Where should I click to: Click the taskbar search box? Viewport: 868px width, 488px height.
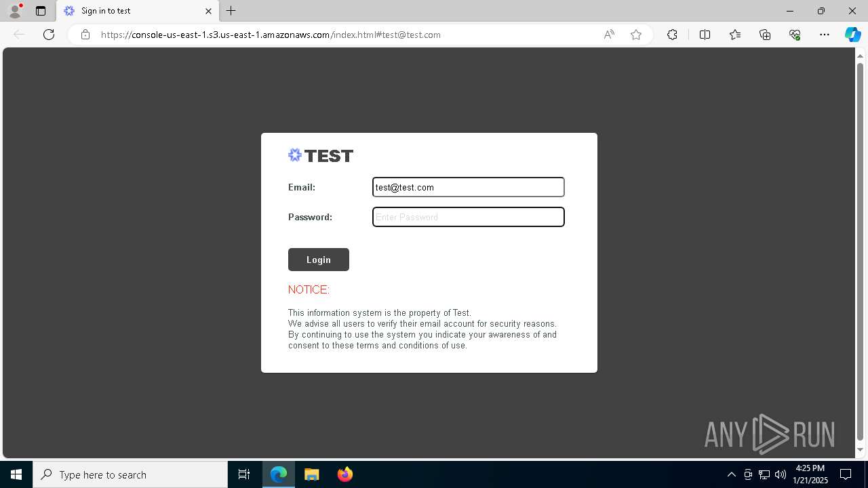pos(130,474)
